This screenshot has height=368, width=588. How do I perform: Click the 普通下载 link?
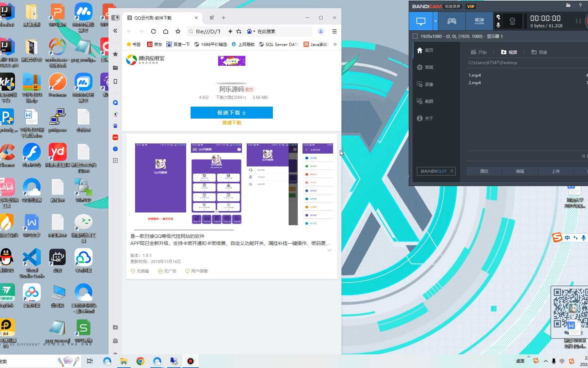(x=232, y=123)
